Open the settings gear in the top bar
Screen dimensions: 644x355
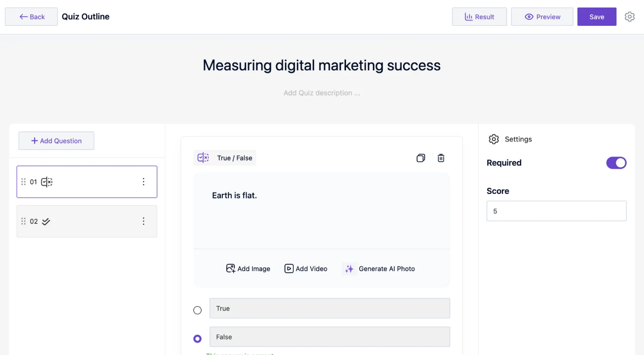point(629,16)
